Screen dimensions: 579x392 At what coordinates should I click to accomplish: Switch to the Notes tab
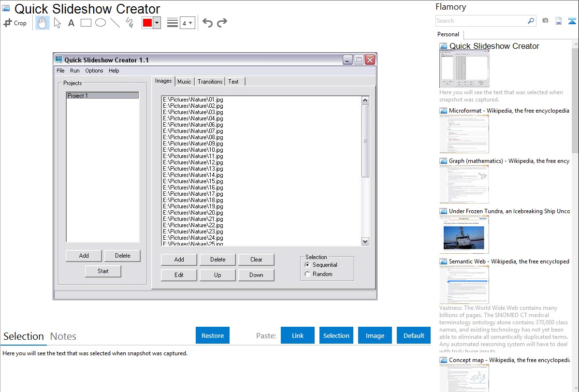[63, 336]
